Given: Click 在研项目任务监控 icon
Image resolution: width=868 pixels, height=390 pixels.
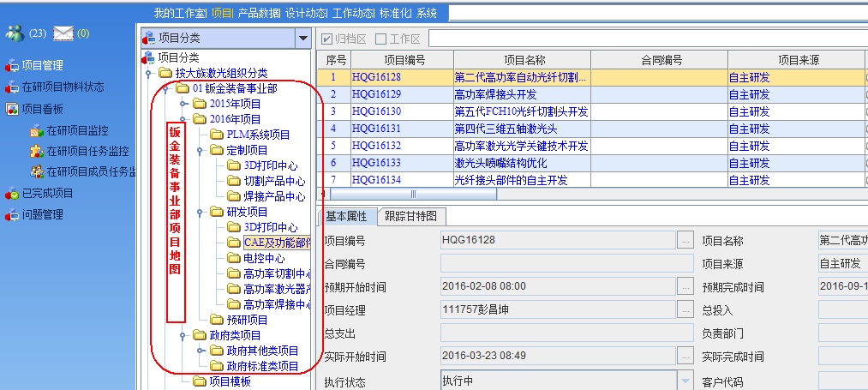Looking at the screenshot, I should (x=37, y=151).
